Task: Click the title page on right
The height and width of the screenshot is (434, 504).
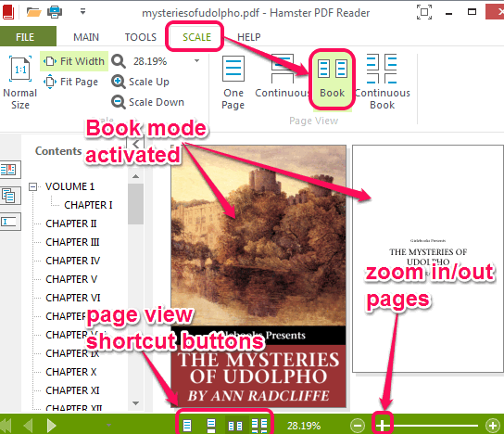Action: click(428, 259)
